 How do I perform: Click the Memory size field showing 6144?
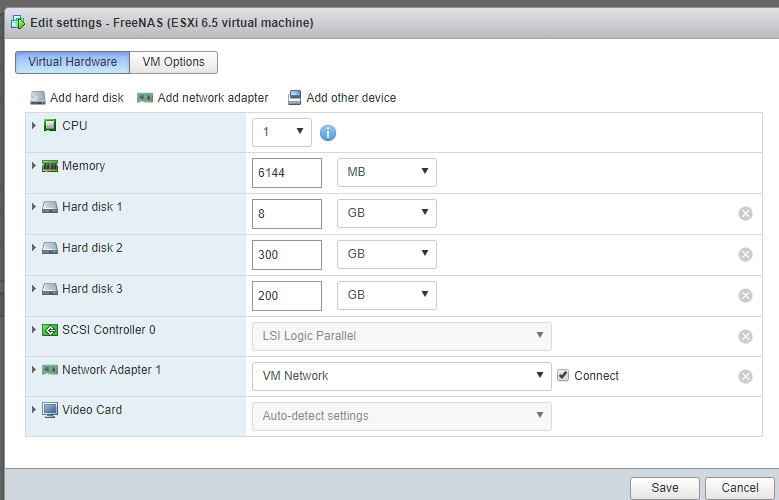pos(287,173)
